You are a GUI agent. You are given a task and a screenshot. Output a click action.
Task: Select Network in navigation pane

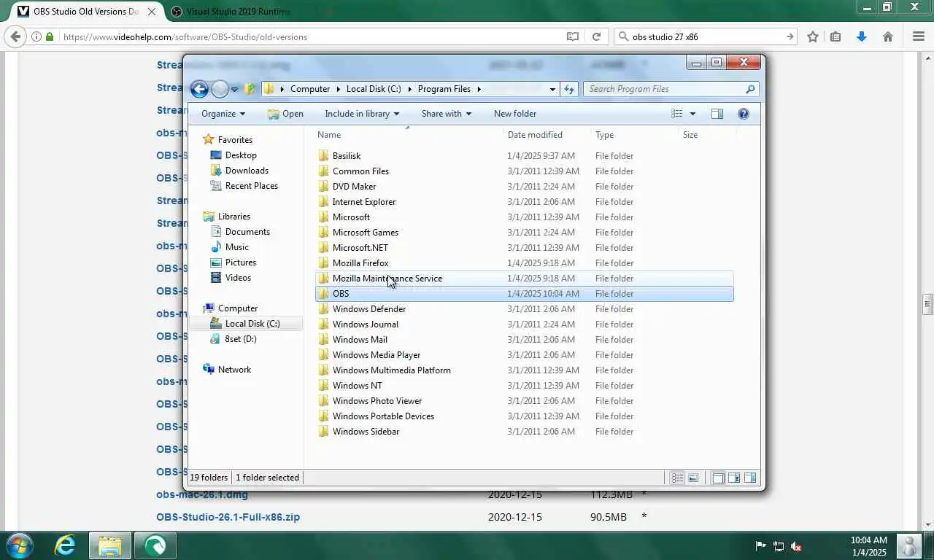click(234, 370)
